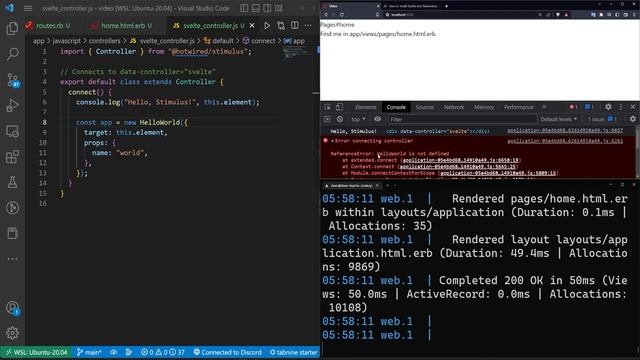640x360 pixels.
Task: Open the Manage gear in VS Code
Action: click(12, 333)
